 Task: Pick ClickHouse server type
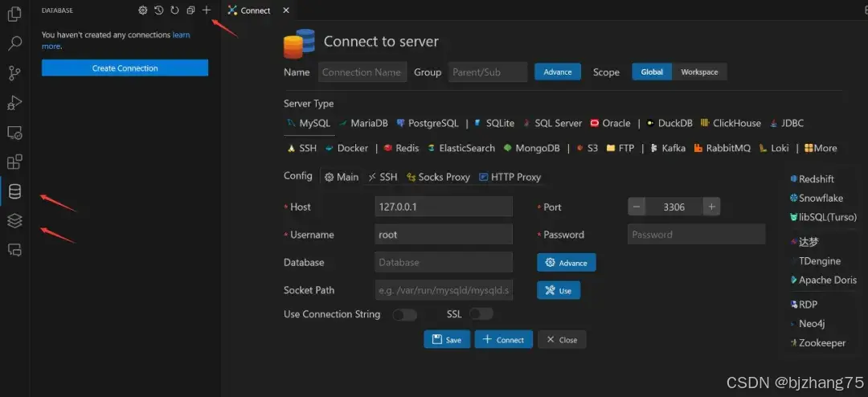pos(731,124)
